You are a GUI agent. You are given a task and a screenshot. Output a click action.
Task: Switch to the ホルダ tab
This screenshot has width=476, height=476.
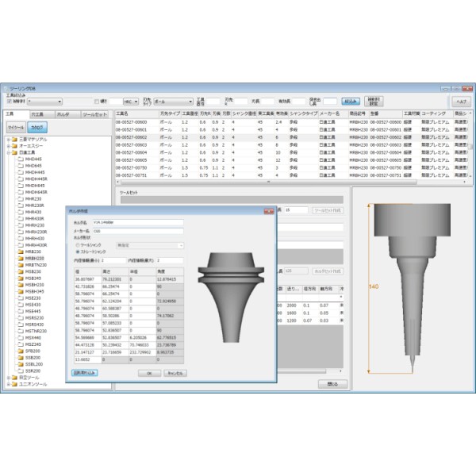pyautogui.click(x=68, y=114)
